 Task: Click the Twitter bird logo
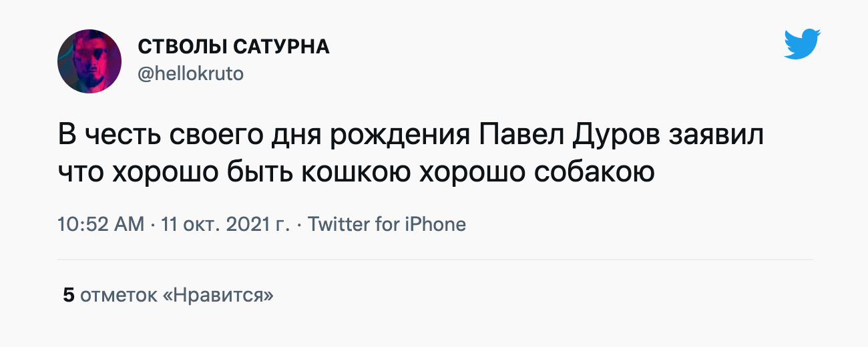tap(802, 43)
